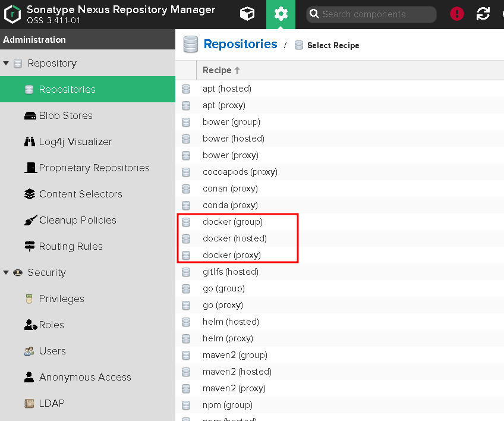
Task: Open the Browse cube icon in header
Action: [247, 14]
